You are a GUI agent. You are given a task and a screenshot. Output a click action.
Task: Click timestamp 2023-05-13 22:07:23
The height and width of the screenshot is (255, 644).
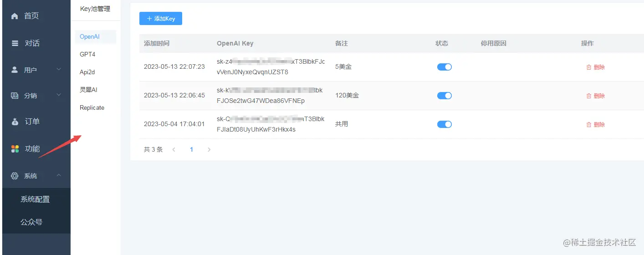click(174, 66)
